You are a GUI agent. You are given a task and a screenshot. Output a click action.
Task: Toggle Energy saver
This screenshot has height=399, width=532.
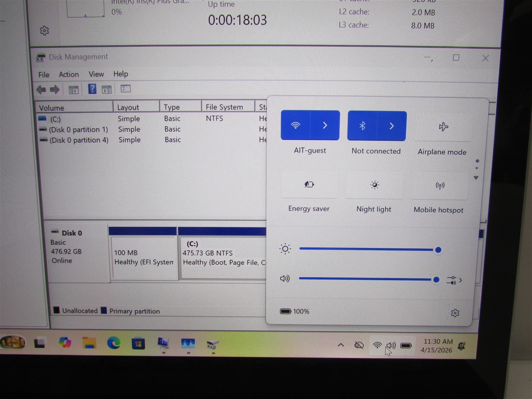(x=309, y=184)
